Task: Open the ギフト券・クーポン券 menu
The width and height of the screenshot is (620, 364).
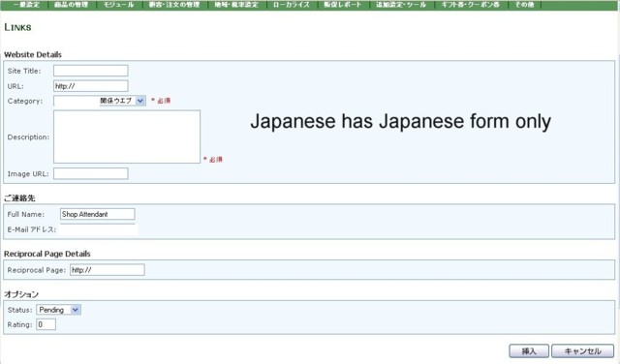Action: coord(471,5)
